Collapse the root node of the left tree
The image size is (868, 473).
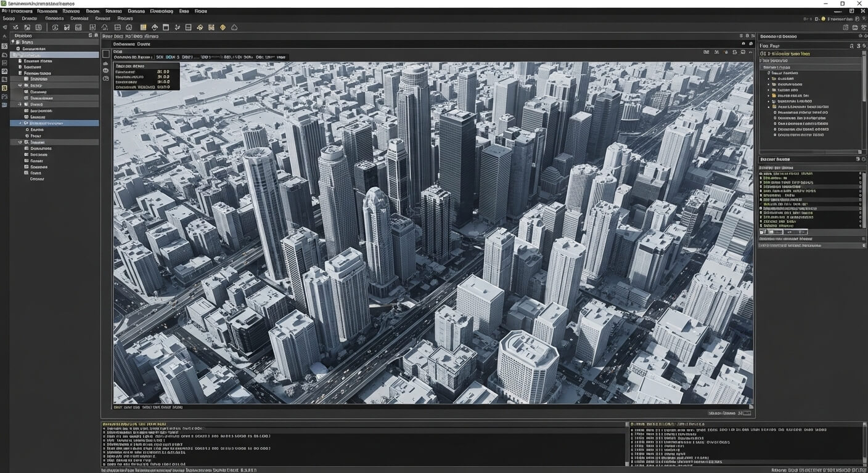13,42
